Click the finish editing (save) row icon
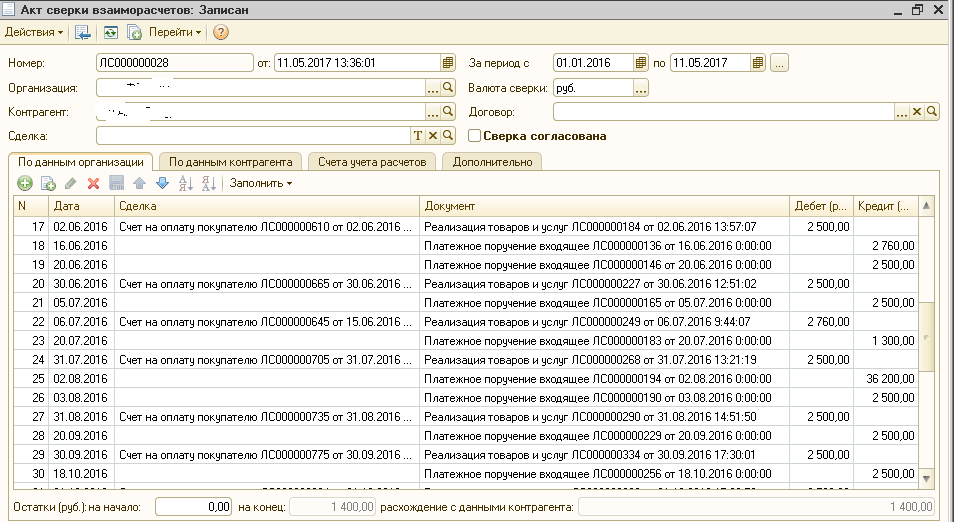The image size is (954, 522). click(116, 183)
